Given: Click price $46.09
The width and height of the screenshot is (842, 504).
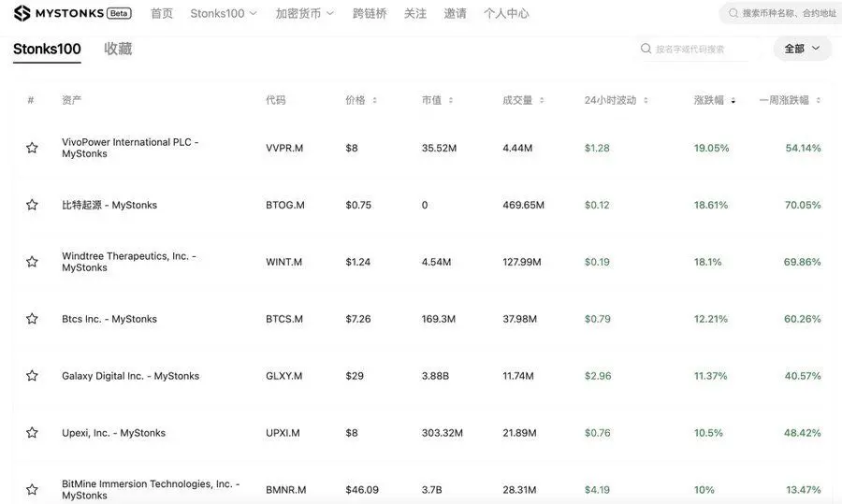Looking at the screenshot, I should 362,490.
